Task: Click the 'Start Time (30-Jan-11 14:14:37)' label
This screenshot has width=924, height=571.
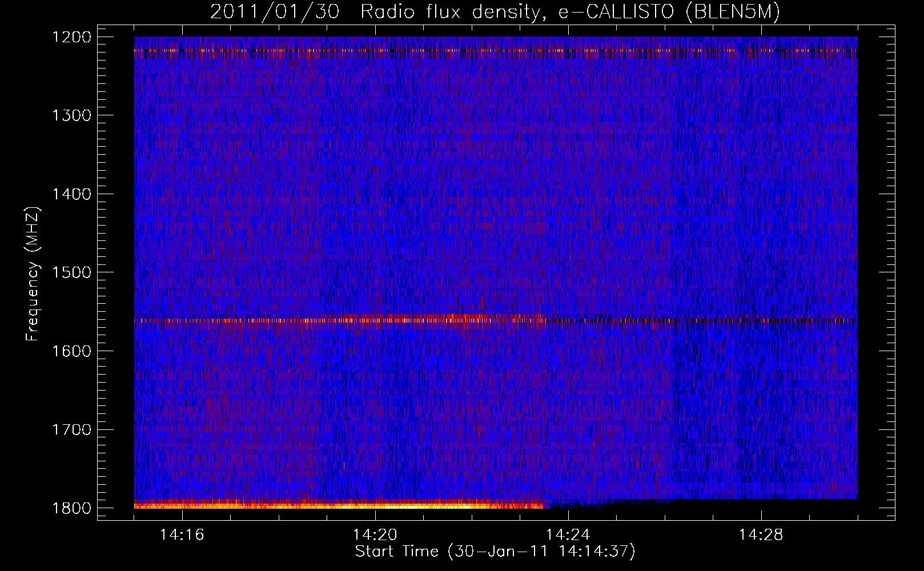Action: click(495, 552)
